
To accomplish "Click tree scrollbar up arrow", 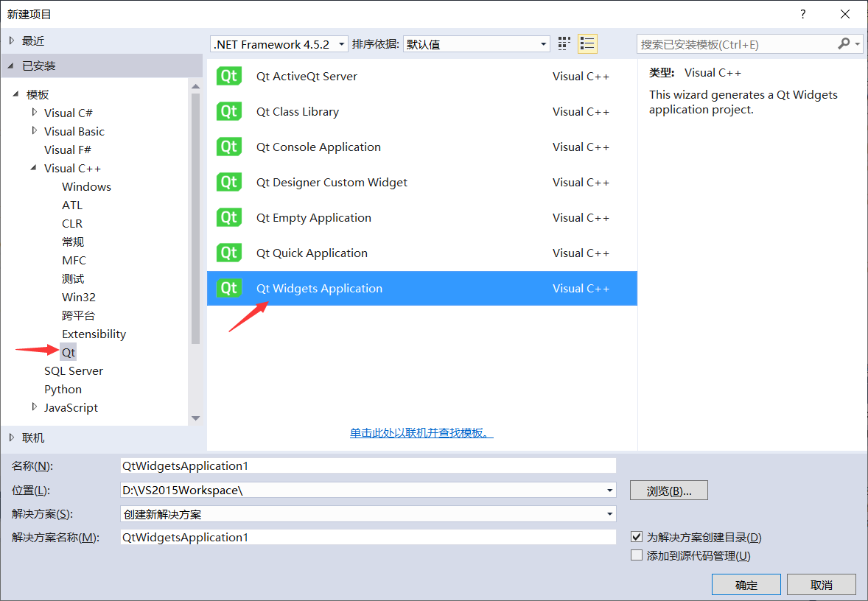I will [x=195, y=86].
